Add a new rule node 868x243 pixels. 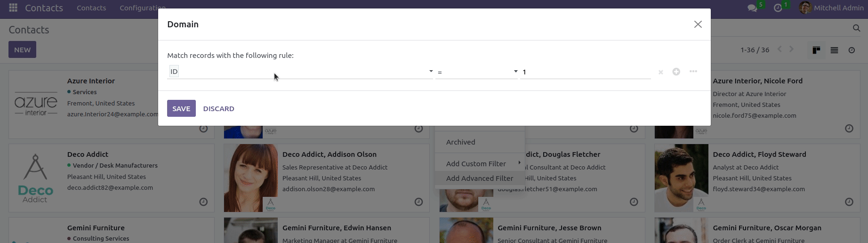coord(676,72)
